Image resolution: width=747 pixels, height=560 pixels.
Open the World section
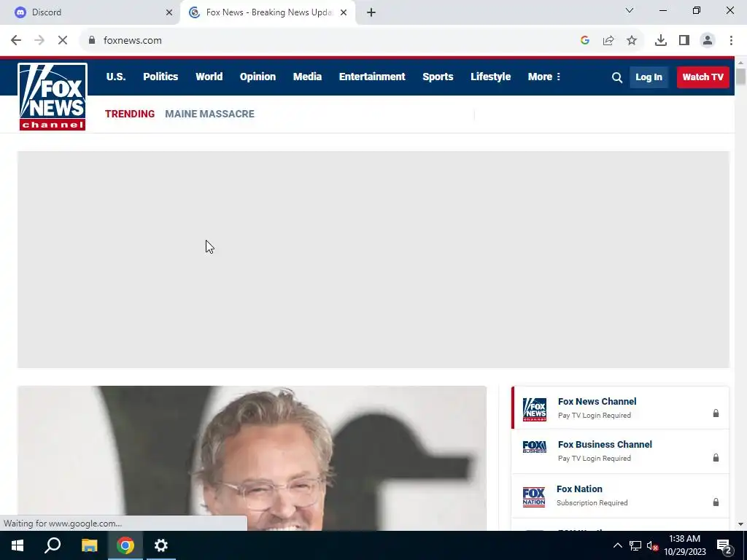click(x=209, y=77)
